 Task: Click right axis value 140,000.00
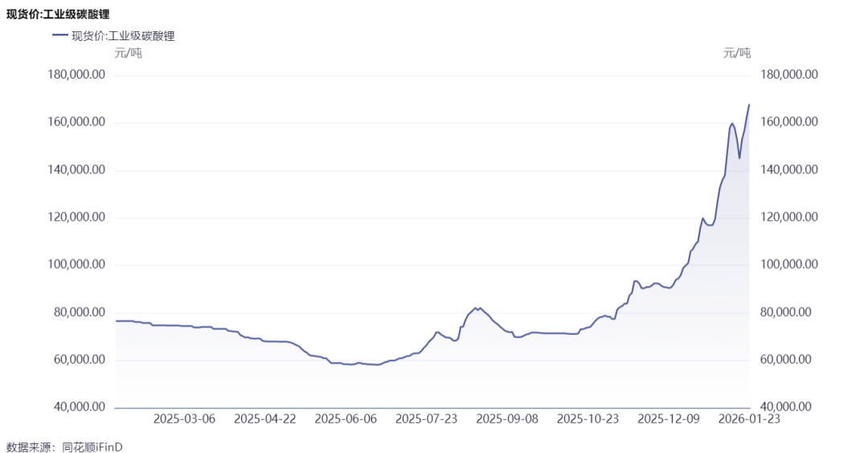789,169
